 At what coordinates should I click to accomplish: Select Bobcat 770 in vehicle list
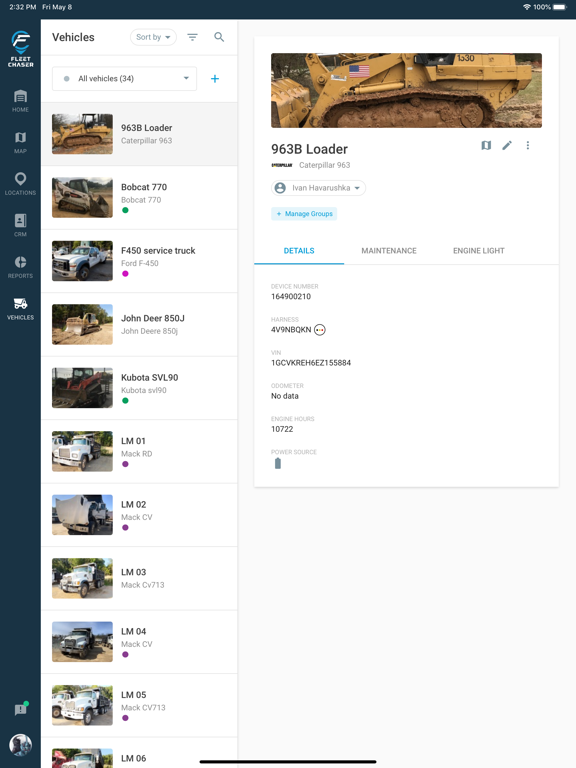(140, 198)
